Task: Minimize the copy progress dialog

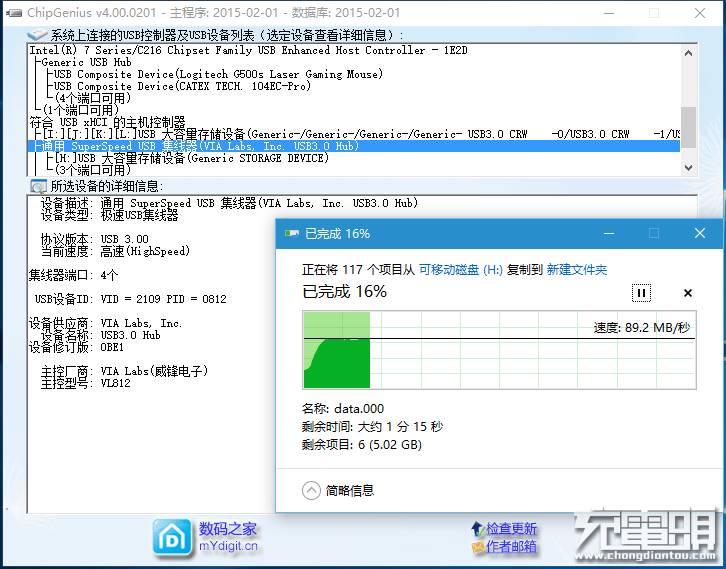Action: pos(609,233)
